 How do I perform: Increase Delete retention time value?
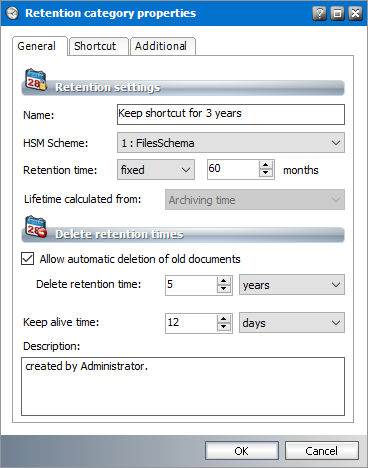pos(224,281)
